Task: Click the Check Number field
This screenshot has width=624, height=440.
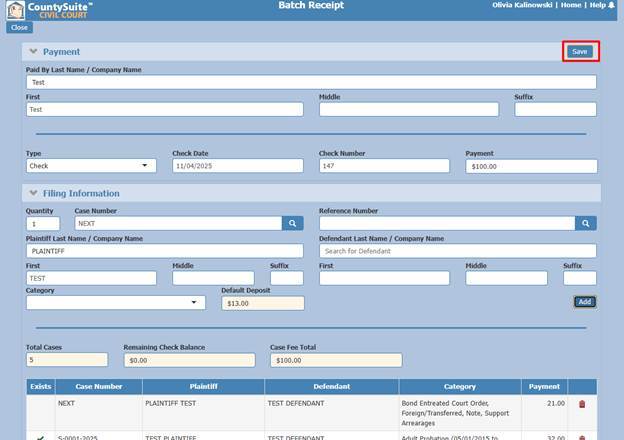Action: point(384,166)
